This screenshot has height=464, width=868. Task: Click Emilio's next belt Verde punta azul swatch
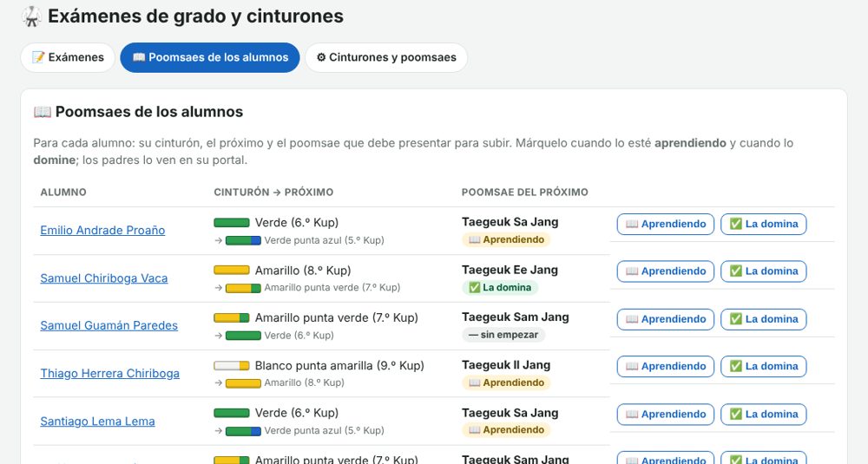(x=243, y=240)
